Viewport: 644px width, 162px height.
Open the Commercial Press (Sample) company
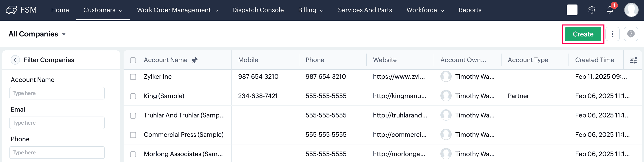pos(183,135)
